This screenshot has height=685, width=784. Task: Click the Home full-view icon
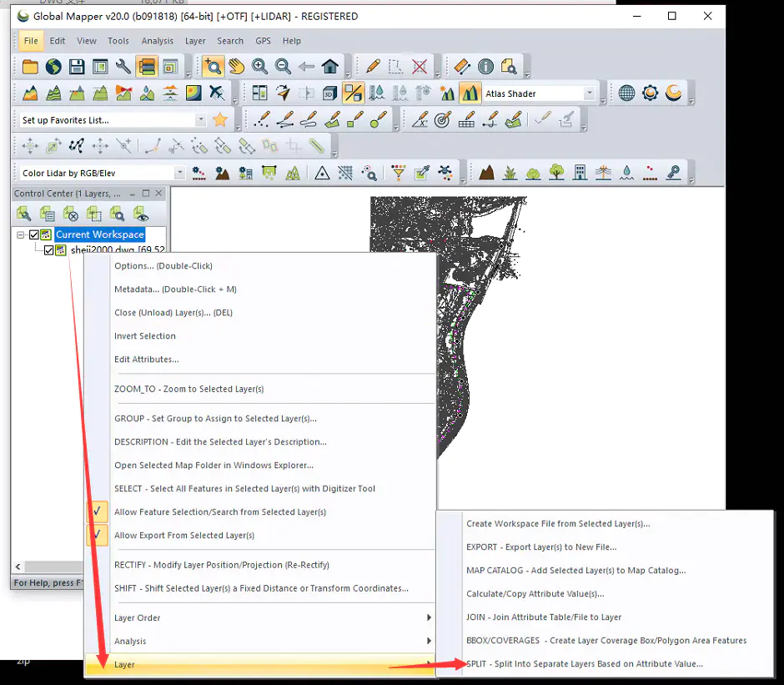[330, 67]
